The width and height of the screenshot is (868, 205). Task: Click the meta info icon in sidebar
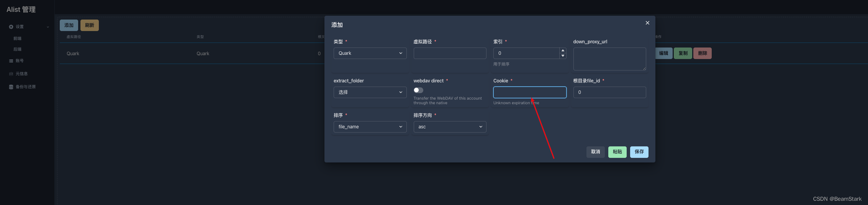coord(11,74)
